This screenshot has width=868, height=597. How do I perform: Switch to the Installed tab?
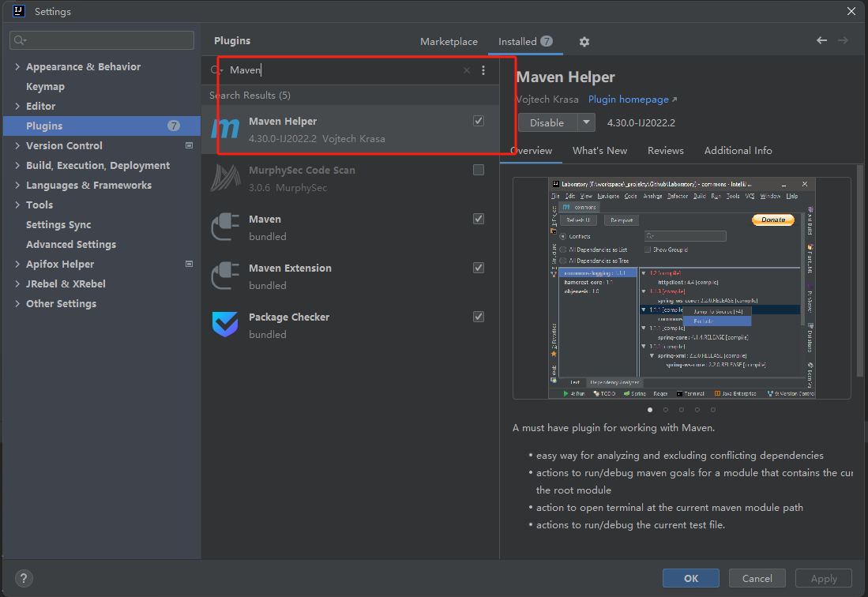tap(524, 42)
